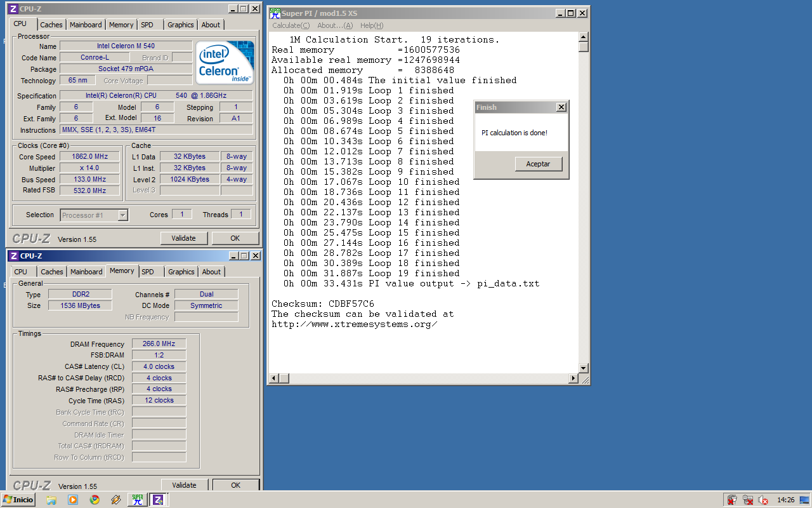
Task: Select Caches tab in lower CPU-Z window
Action: click(52, 272)
